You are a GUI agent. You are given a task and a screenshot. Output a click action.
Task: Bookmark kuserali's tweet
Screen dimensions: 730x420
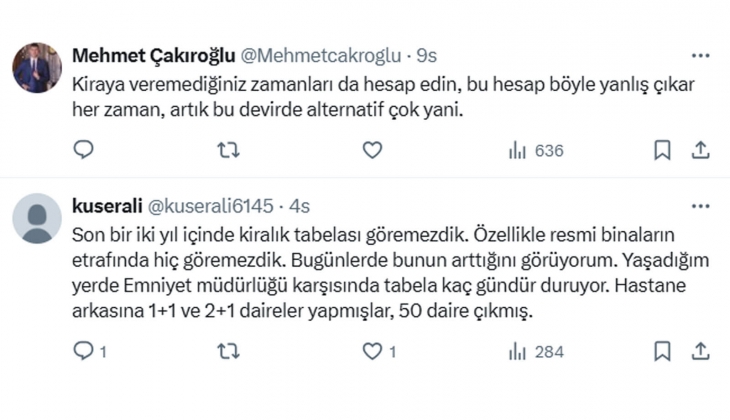pyautogui.click(x=662, y=352)
